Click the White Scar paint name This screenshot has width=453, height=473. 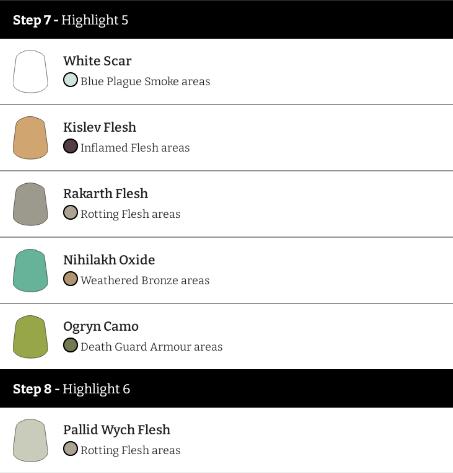click(97, 61)
